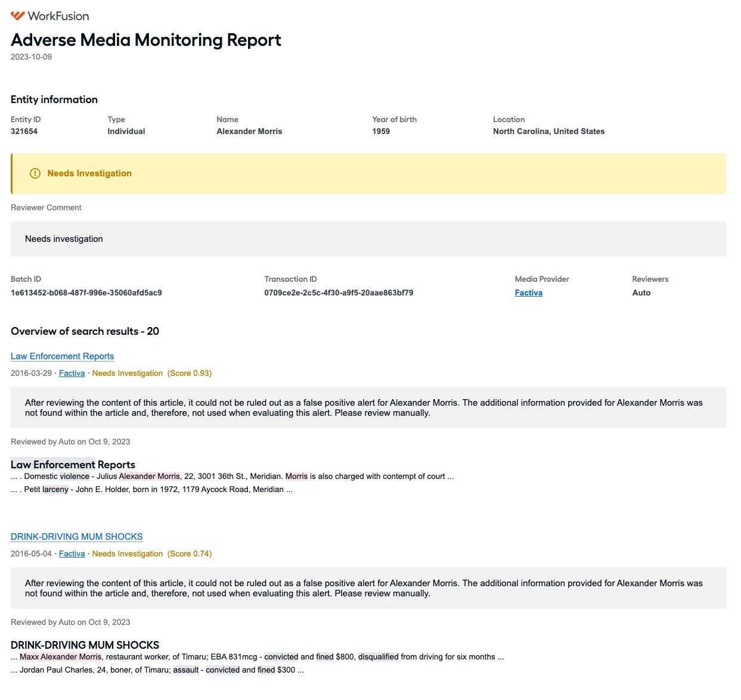Click Entity ID value 321654
Screen dimensions: 741x700
(24, 131)
